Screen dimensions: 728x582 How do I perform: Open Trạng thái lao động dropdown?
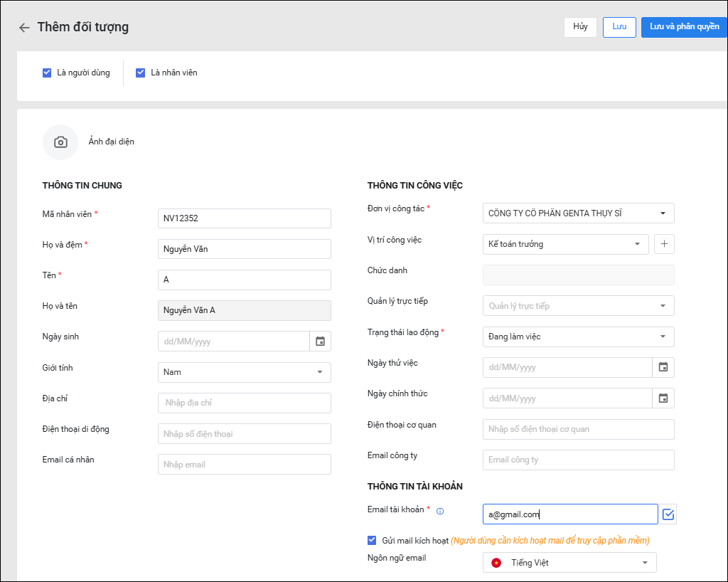(578, 337)
